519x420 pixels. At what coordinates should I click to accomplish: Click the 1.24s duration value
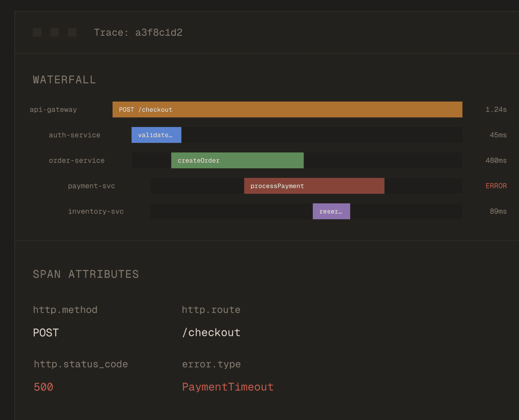(x=496, y=109)
